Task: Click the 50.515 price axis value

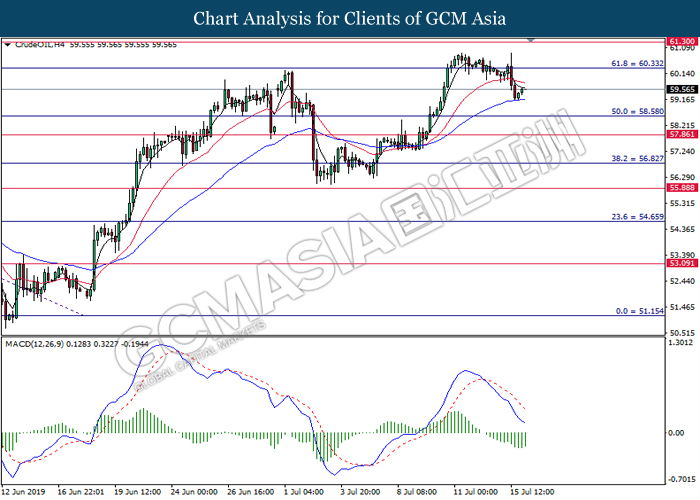Action: [x=682, y=333]
